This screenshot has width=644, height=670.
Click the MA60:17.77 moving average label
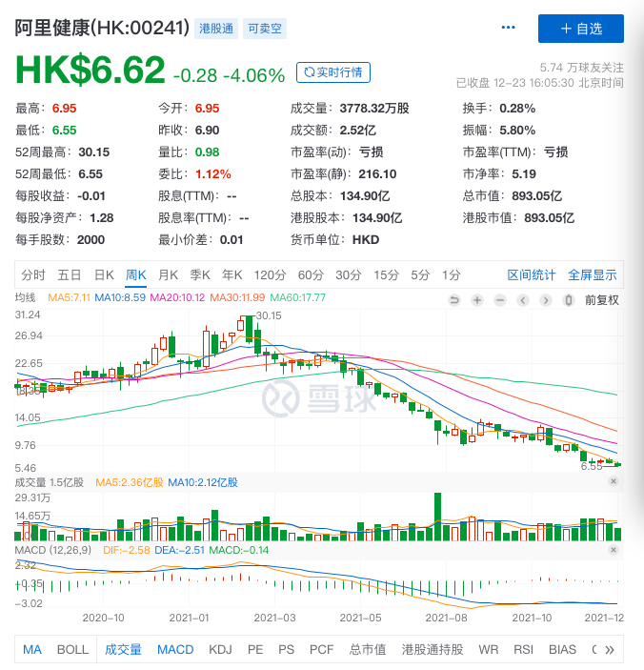(297, 297)
